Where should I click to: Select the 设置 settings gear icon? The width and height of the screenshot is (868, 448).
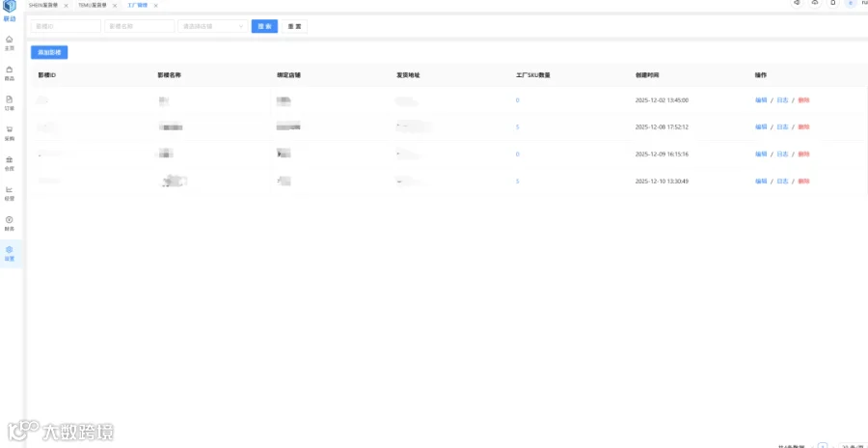pyautogui.click(x=10, y=253)
